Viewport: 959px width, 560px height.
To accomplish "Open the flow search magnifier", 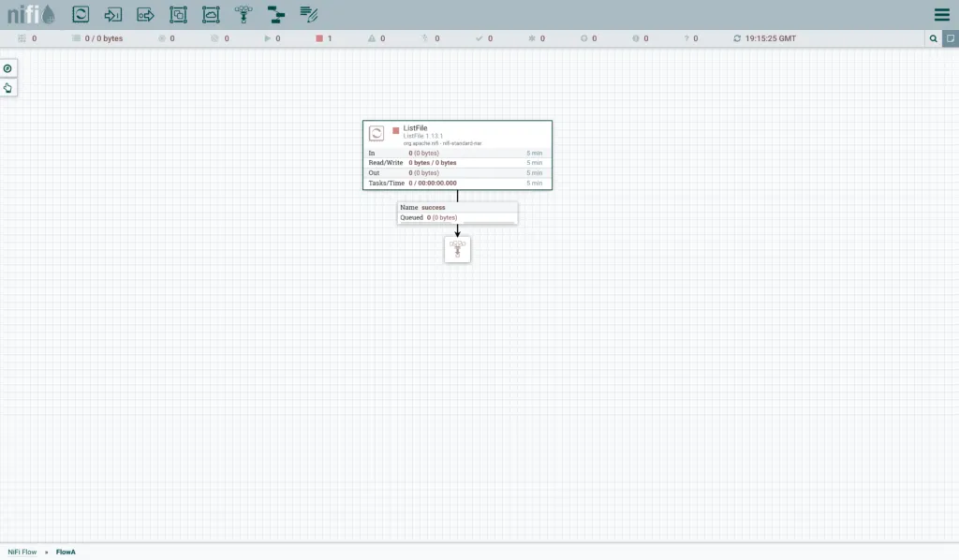I will click(x=933, y=38).
